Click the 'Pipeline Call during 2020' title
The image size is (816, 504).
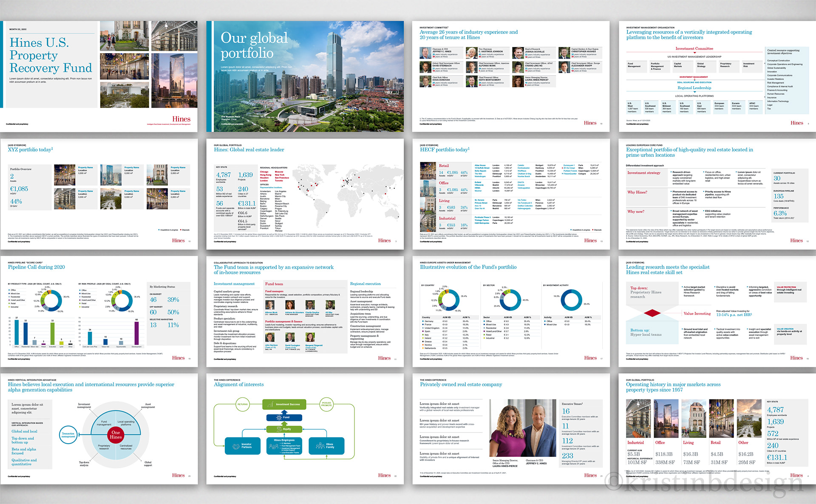pyautogui.click(x=36, y=267)
